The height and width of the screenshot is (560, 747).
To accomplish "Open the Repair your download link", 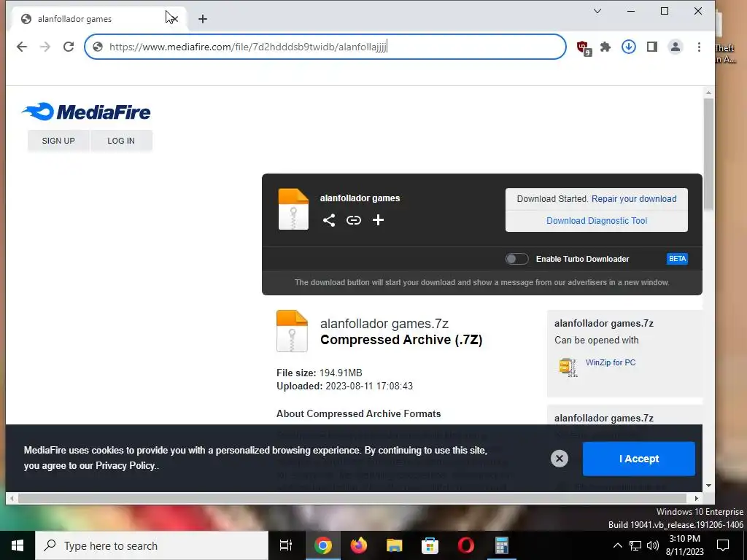I will click(634, 199).
